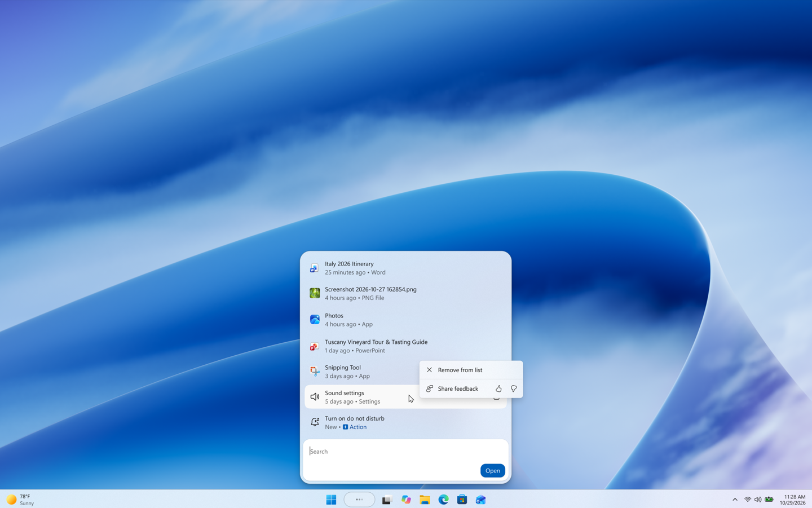Open the Windows Start menu
The height and width of the screenshot is (508, 812).
(x=331, y=500)
